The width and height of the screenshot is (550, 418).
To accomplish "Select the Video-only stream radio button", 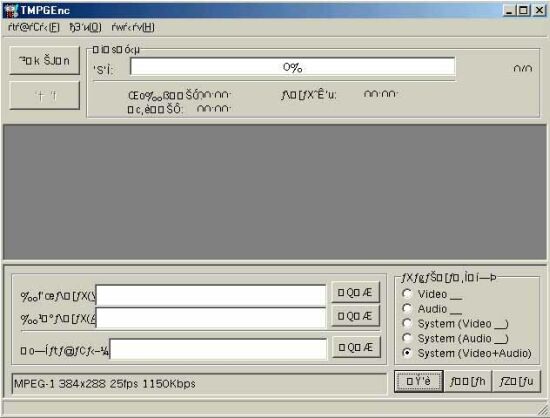I will pyautogui.click(x=407, y=294).
